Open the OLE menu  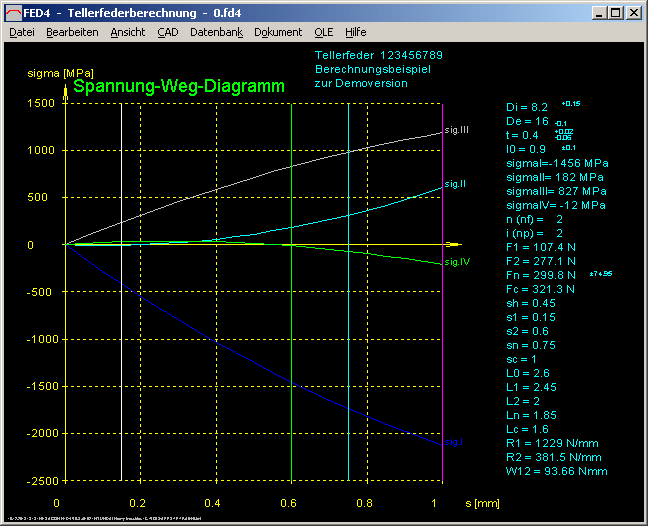coord(324,32)
